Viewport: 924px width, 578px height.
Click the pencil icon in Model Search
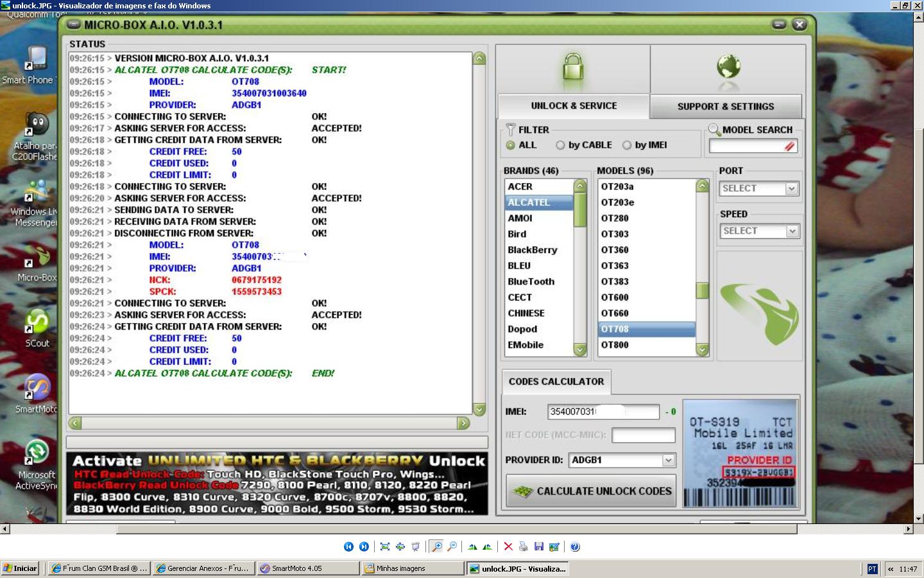(x=789, y=146)
